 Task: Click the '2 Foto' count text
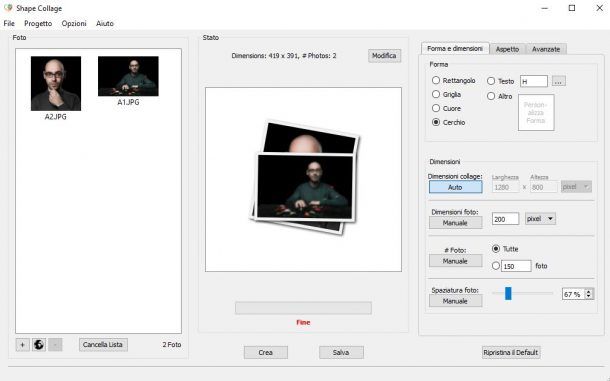click(x=172, y=344)
